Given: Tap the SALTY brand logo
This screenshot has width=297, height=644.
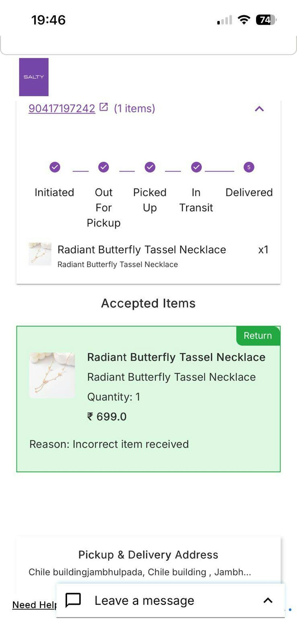Looking at the screenshot, I should click(x=34, y=77).
